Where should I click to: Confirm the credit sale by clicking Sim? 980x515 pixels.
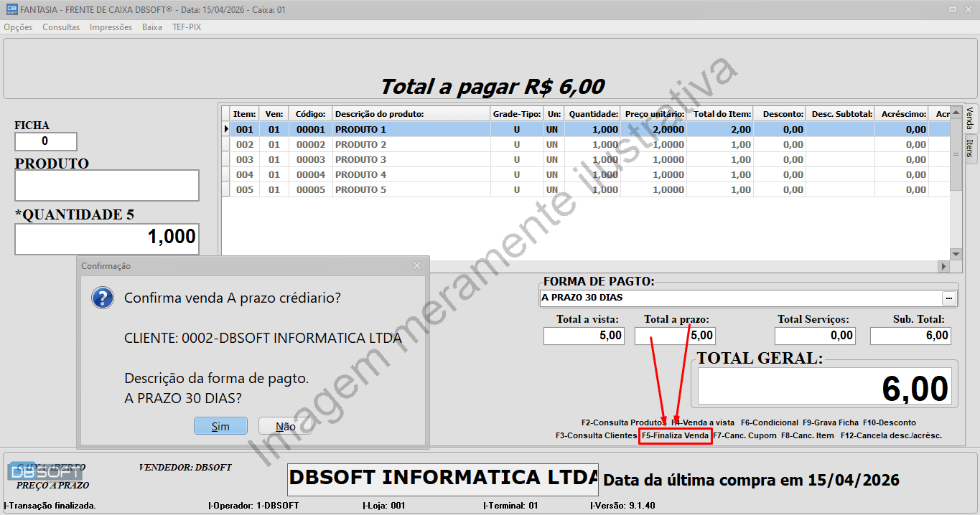pos(220,425)
